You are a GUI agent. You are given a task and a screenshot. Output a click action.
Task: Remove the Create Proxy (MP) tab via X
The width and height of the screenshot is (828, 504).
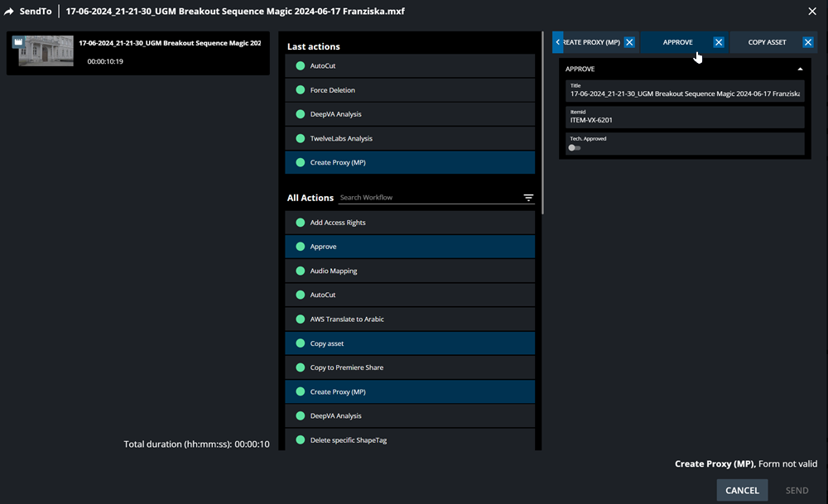[x=629, y=42]
